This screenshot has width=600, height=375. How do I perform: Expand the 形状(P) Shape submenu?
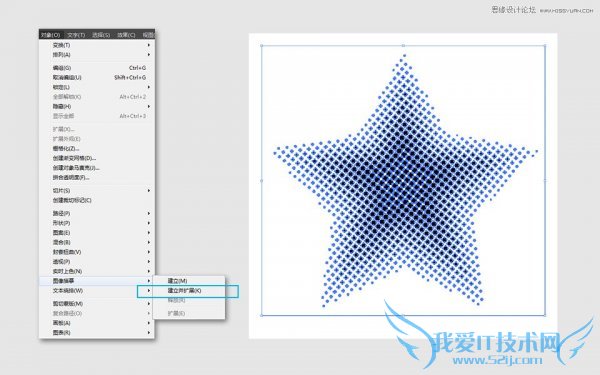pos(97,223)
